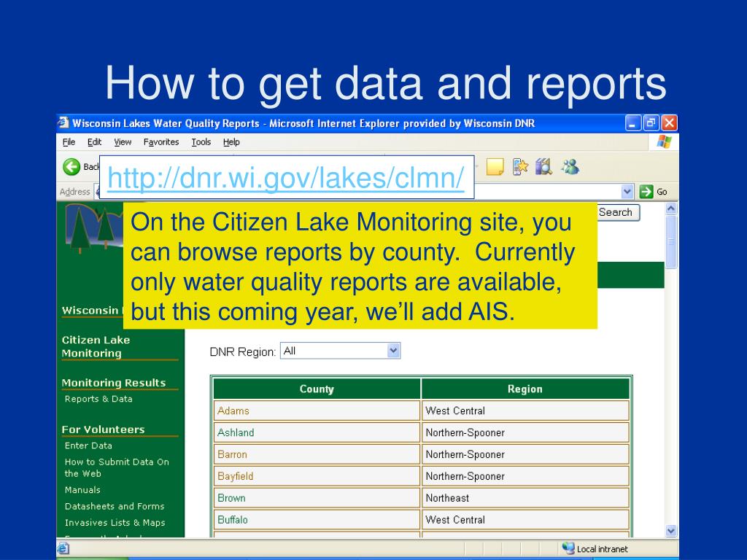Open Invasives Lists & Maps link
The width and height of the screenshot is (747, 560).
click(115, 523)
